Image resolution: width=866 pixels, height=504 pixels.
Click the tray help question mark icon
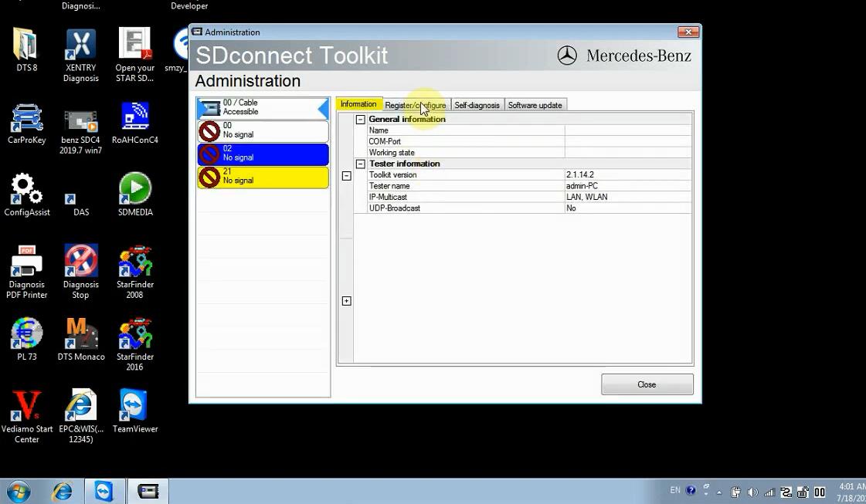691,490
